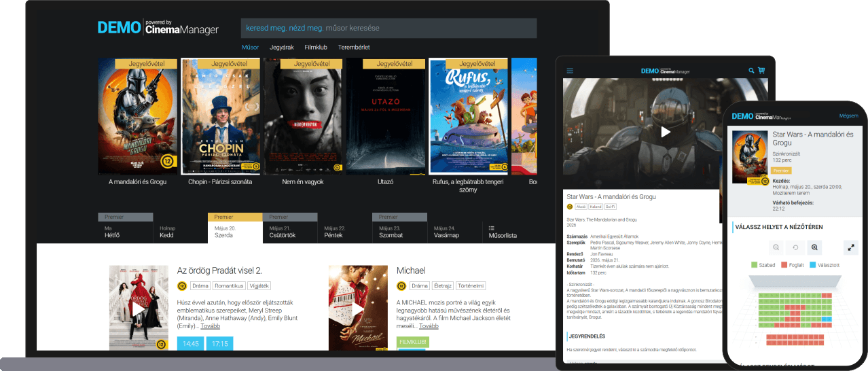Image resolution: width=868 pixels, height=371 pixels.
Task: Click the red Foglalt legend swatch
Action: coord(784,265)
